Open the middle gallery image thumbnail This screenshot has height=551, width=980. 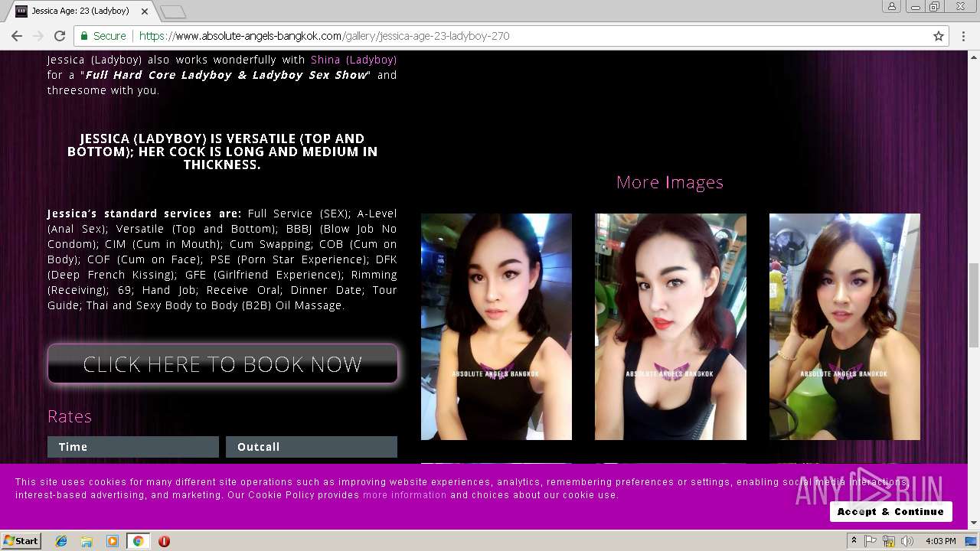[x=671, y=327]
